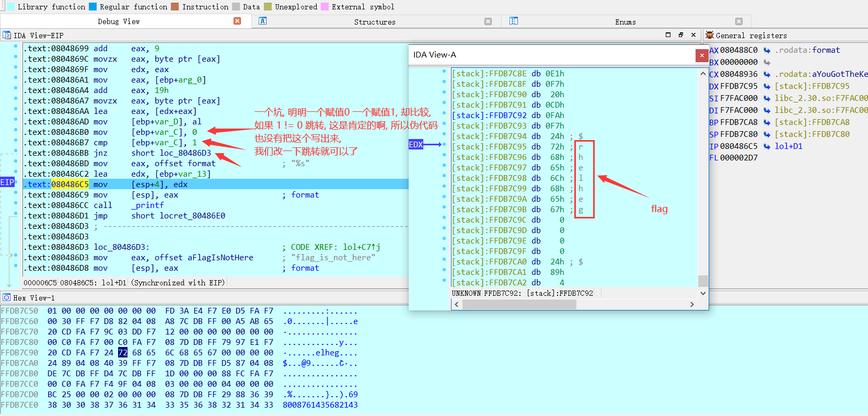Click .rodata:format next to EAX register
868x416 pixels.
coord(807,50)
